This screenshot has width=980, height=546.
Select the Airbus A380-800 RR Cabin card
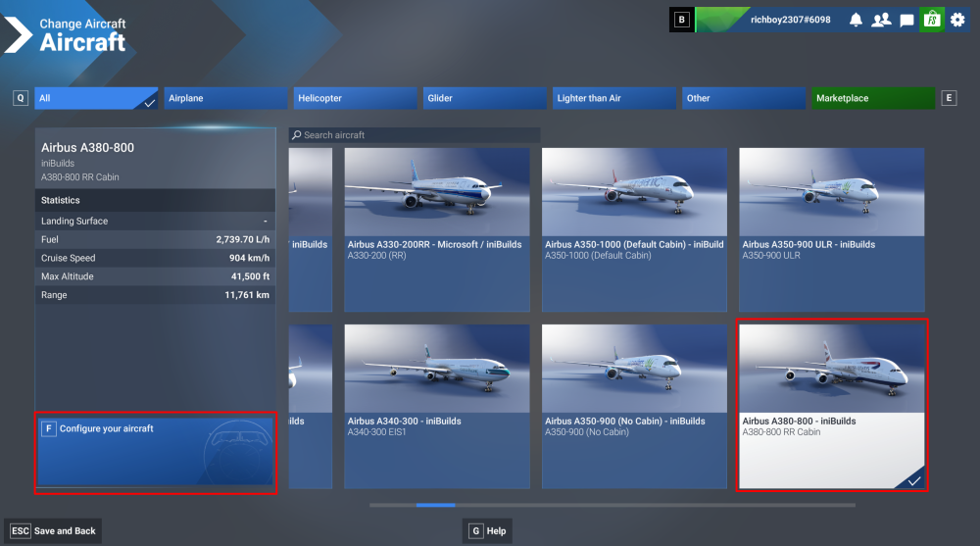832,407
